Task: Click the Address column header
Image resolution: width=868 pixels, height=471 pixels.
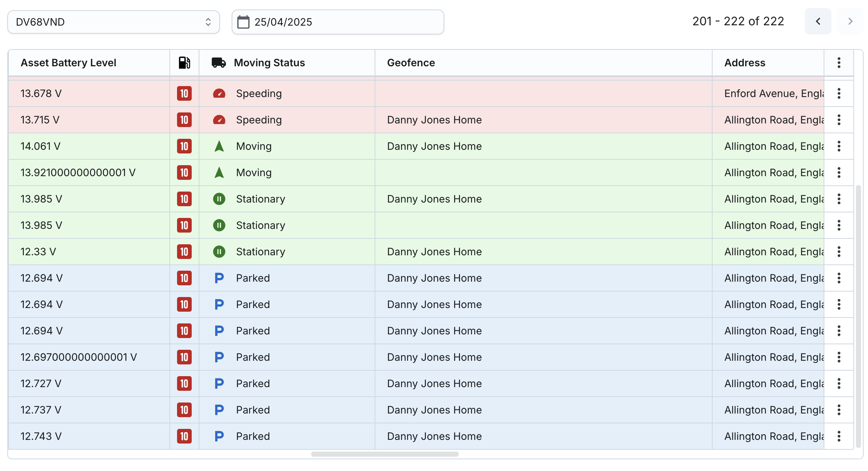Action: [x=744, y=63]
